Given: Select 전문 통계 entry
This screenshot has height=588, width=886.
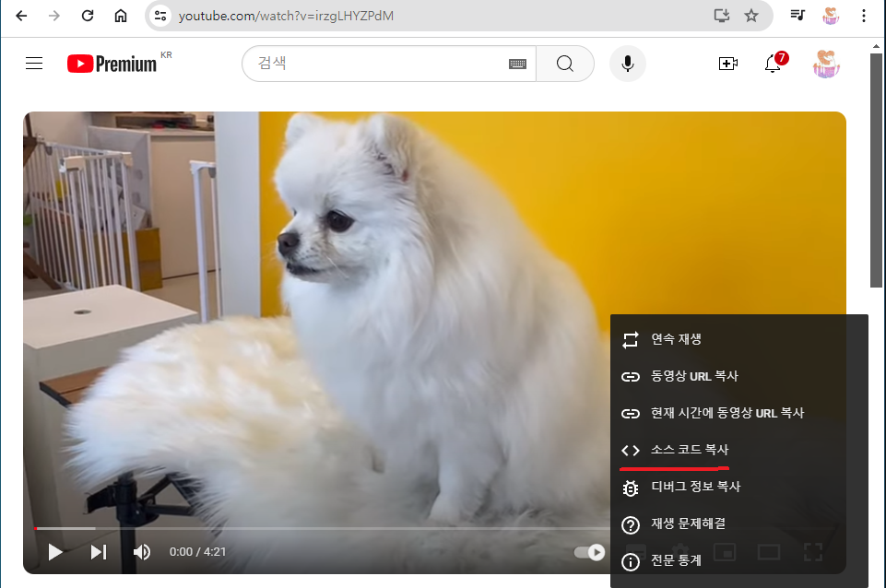Looking at the screenshot, I should (x=739, y=561).
